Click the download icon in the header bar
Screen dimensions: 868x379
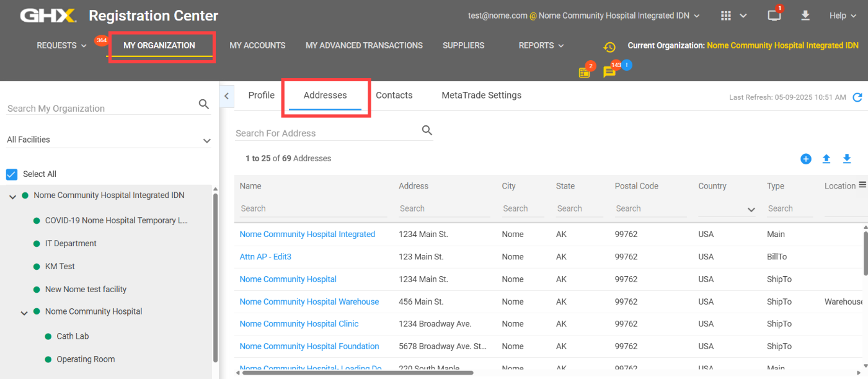(x=805, y=16)
